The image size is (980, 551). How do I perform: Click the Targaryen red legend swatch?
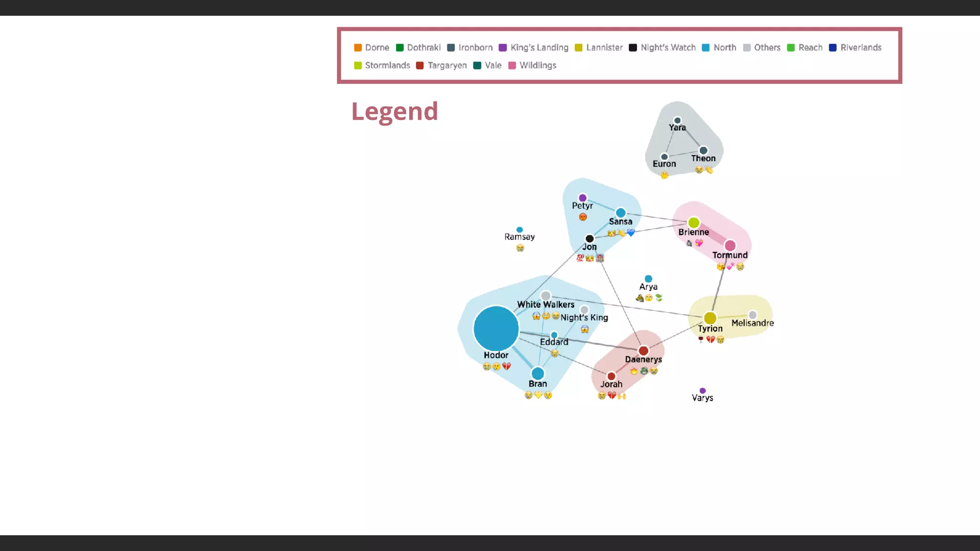tap(420, 66)
